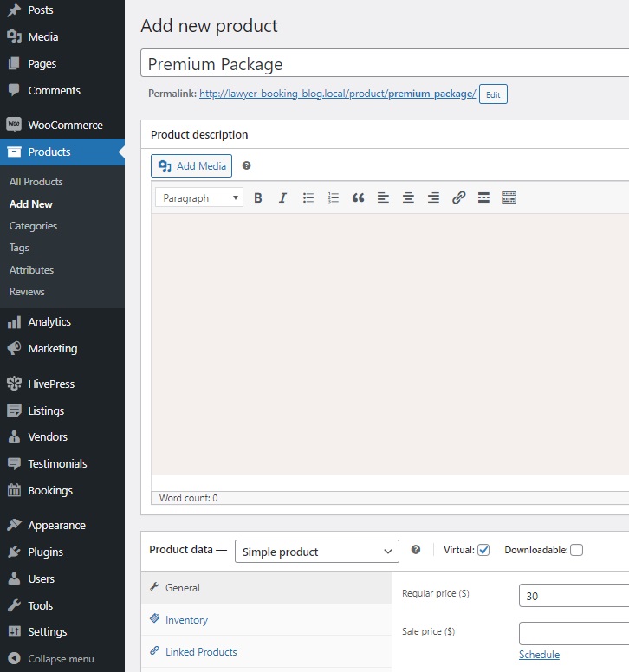Toggle bold formatting in the editor toolbar
Image resolution: width=629 pixels, height=672 pixels.
257,198
